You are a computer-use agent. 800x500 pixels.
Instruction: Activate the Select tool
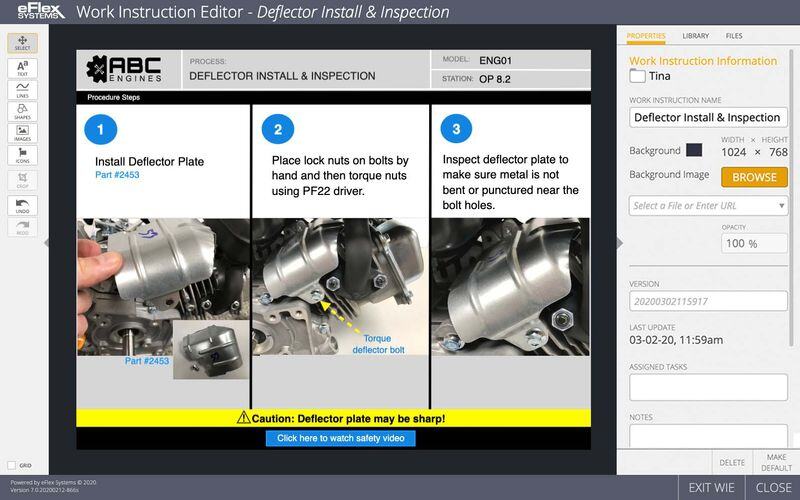pos(22,44)
